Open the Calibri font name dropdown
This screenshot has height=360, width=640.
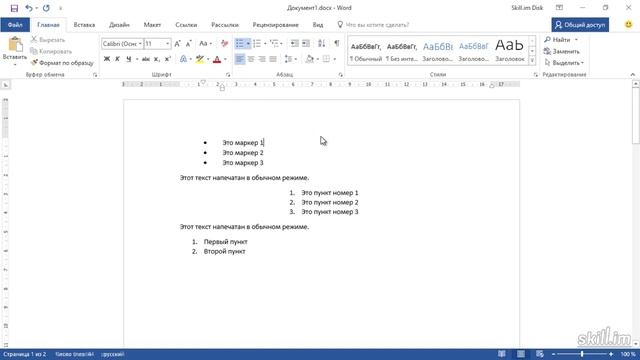pyautogui.click(x=140, y=44)
